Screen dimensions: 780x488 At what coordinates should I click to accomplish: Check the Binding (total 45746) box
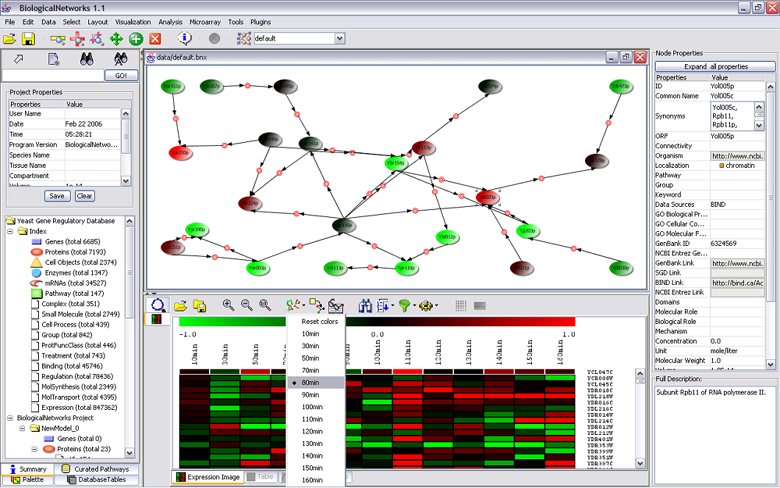[x=35, y=366]
